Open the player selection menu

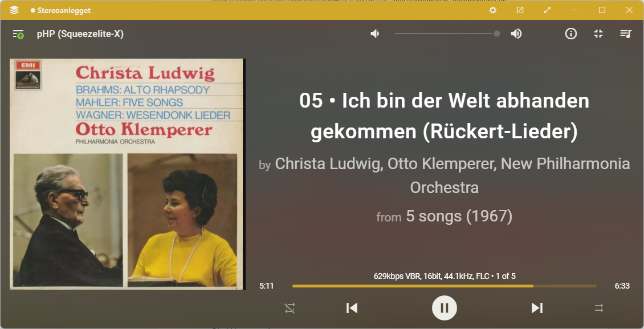18,34
